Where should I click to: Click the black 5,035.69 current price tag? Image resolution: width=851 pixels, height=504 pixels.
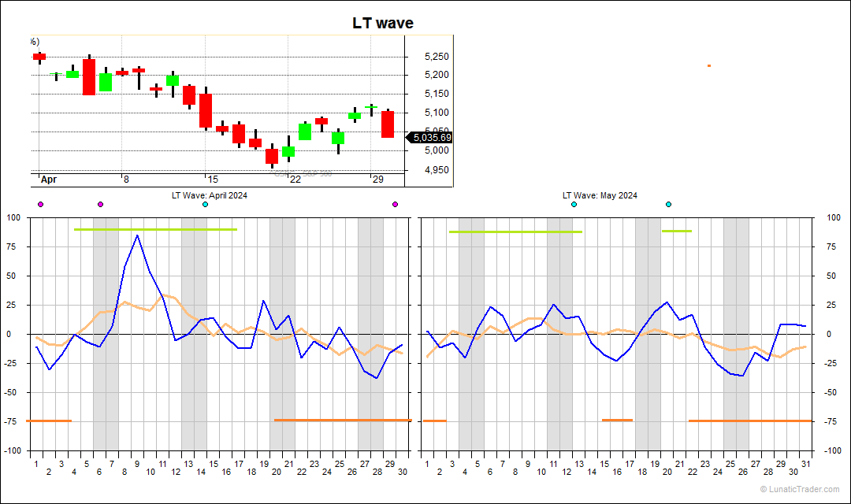429,138
